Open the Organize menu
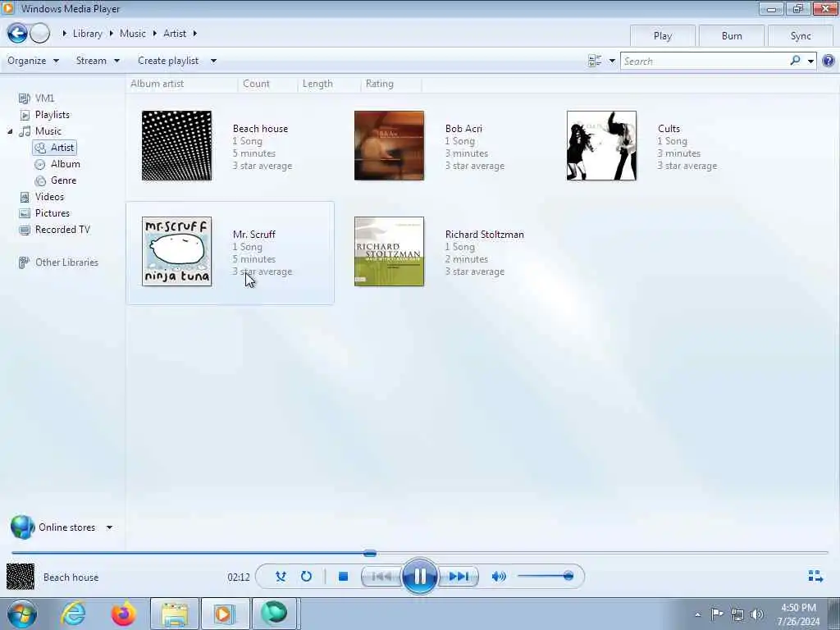840x630 pixels. tap(33, 61)
